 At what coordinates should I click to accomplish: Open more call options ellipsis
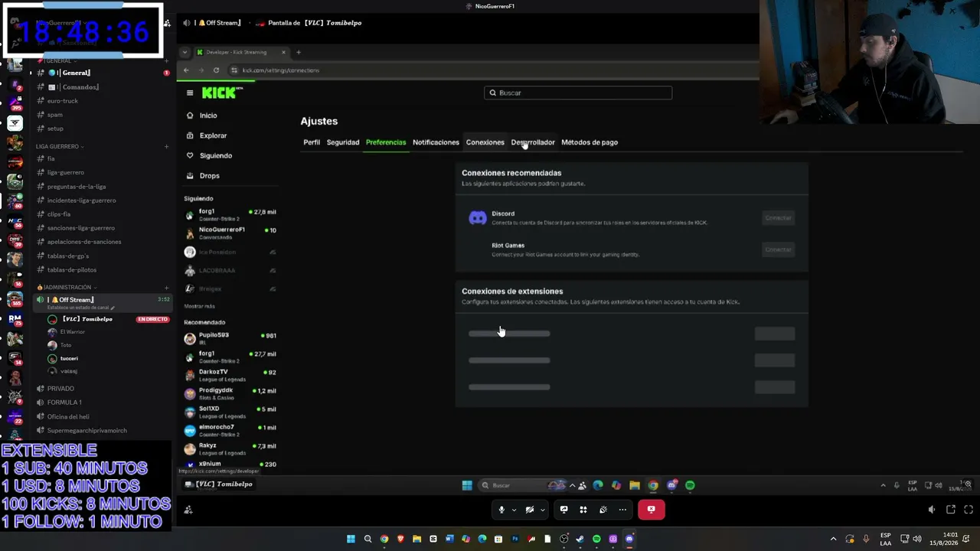(x=622, y=510)
